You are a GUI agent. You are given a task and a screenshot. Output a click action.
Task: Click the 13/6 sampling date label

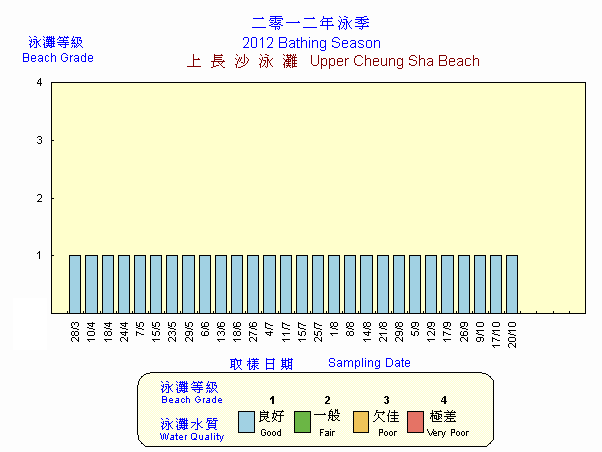221,332
